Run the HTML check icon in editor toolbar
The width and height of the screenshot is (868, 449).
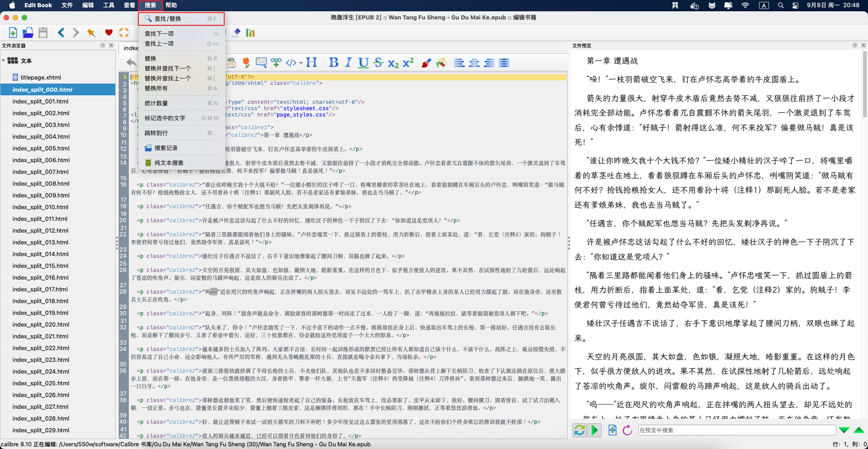click(231, 62)
